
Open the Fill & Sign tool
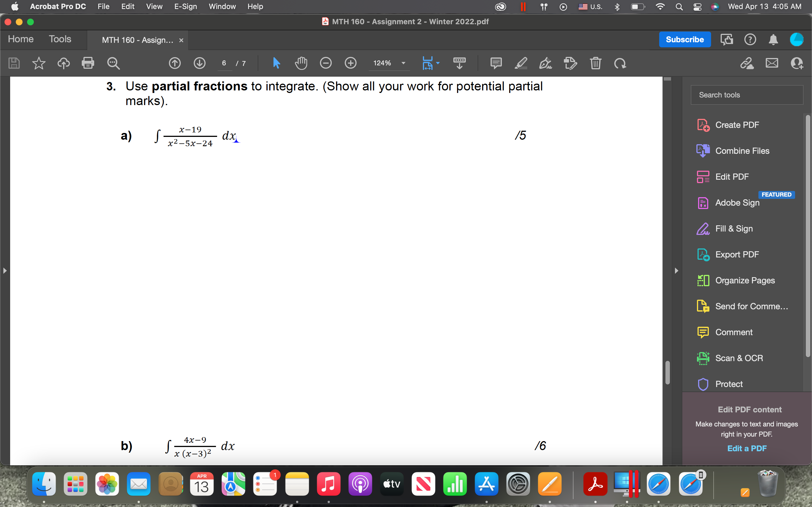734,228
